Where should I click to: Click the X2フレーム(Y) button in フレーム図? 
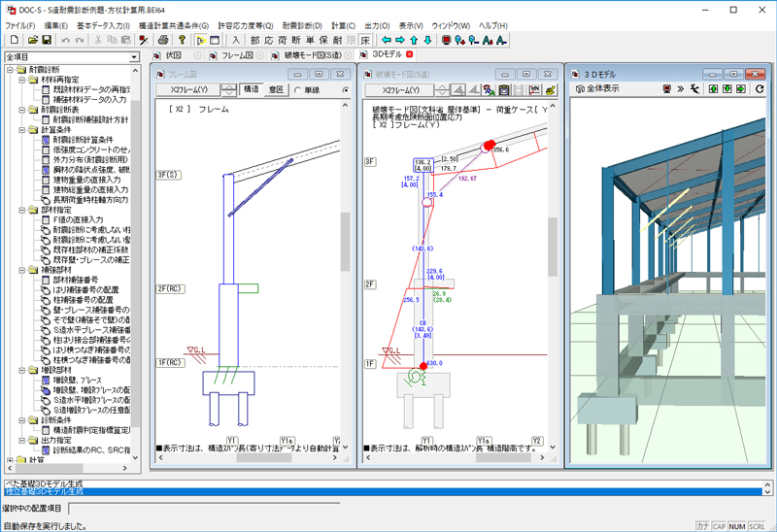point(187,90)
